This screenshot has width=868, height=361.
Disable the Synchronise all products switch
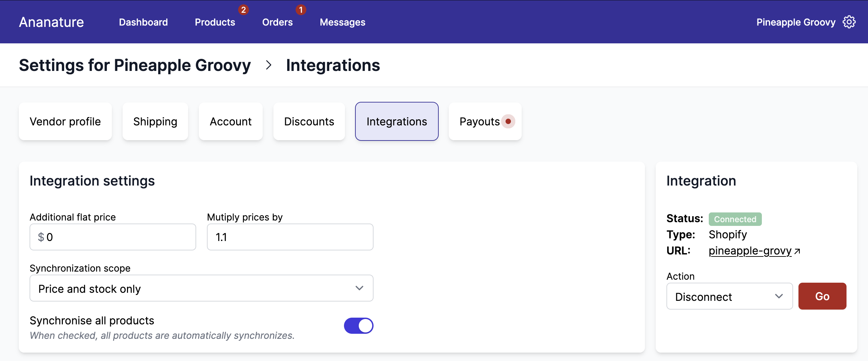(358, 326)
